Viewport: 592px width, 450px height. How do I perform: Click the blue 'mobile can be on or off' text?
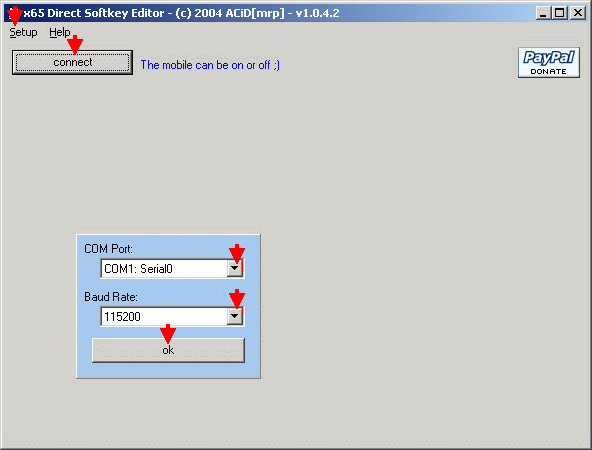coord(210,65)
